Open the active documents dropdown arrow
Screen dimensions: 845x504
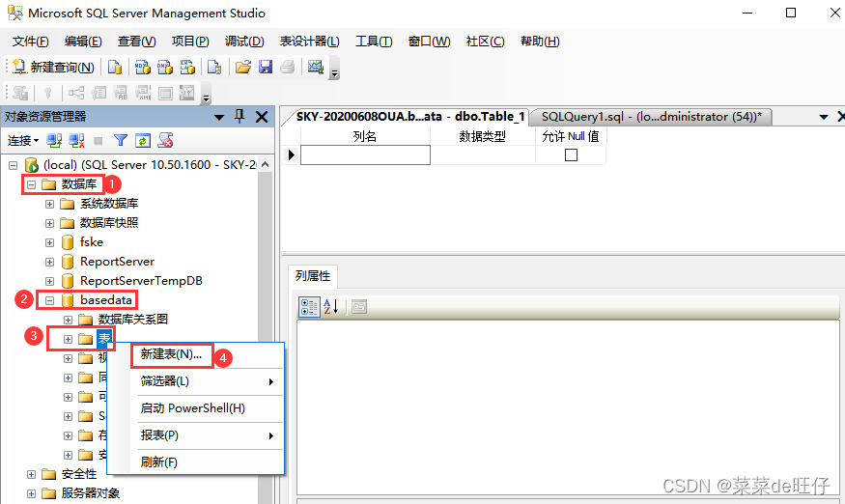pyautogui.click(x=824, y=117)
